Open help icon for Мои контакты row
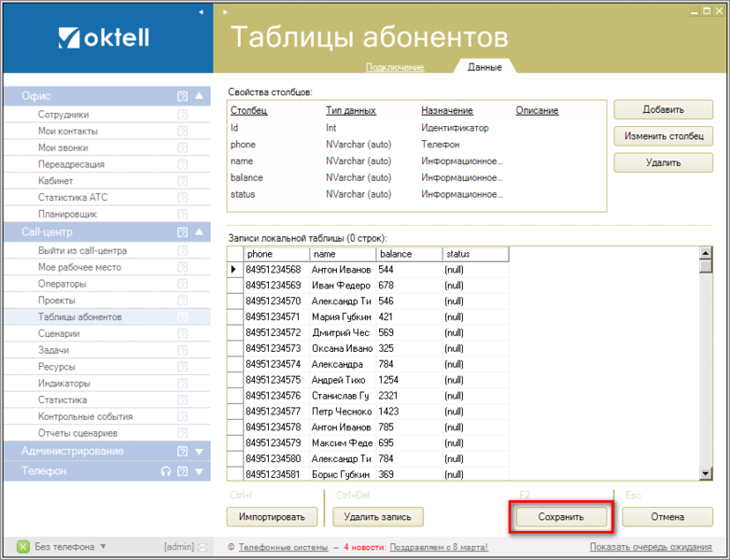 coord(182,132)
